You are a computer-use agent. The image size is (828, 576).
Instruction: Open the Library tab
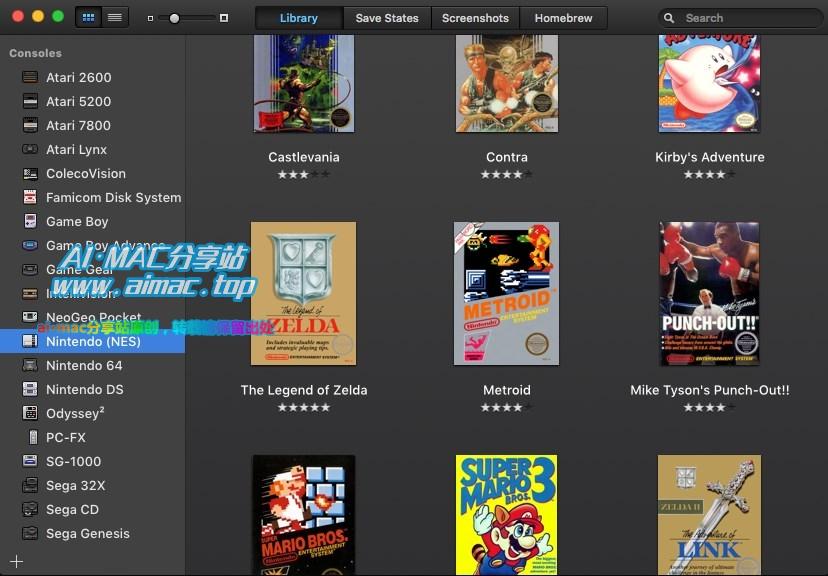[299, 18]
